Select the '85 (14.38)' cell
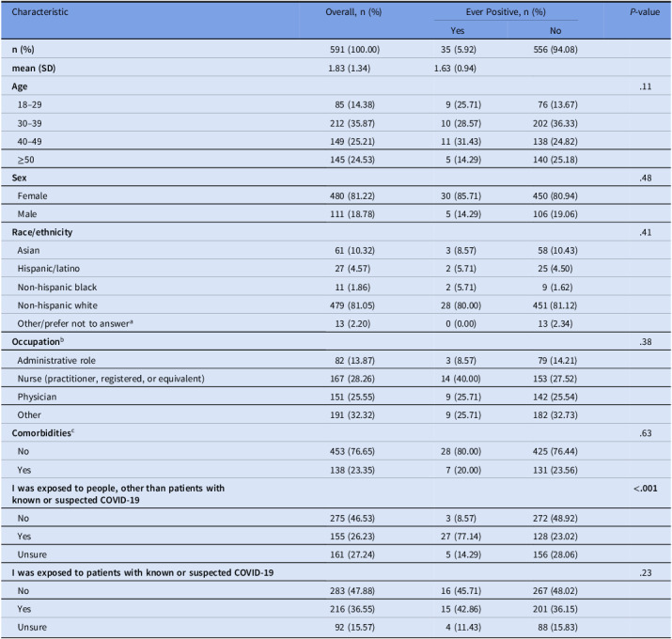 point(355,104)
